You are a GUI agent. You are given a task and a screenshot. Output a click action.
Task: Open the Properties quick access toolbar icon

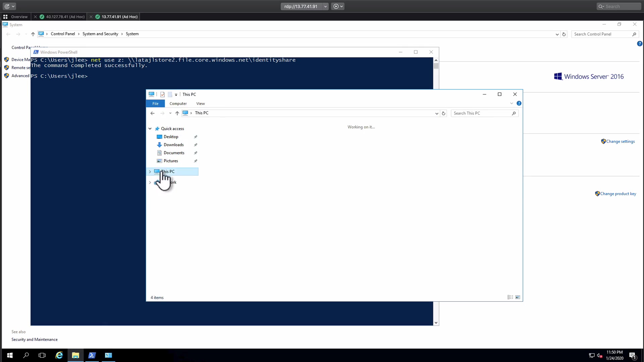tap(162, 95)
